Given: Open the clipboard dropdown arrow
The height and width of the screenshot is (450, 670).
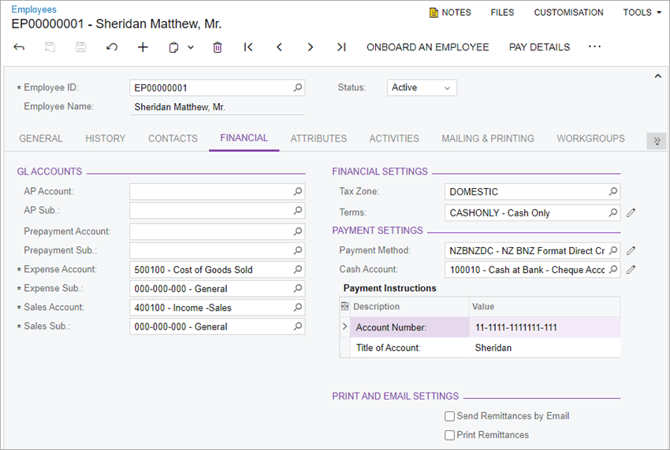Looking at the screenshot, I should coord(190,47).
